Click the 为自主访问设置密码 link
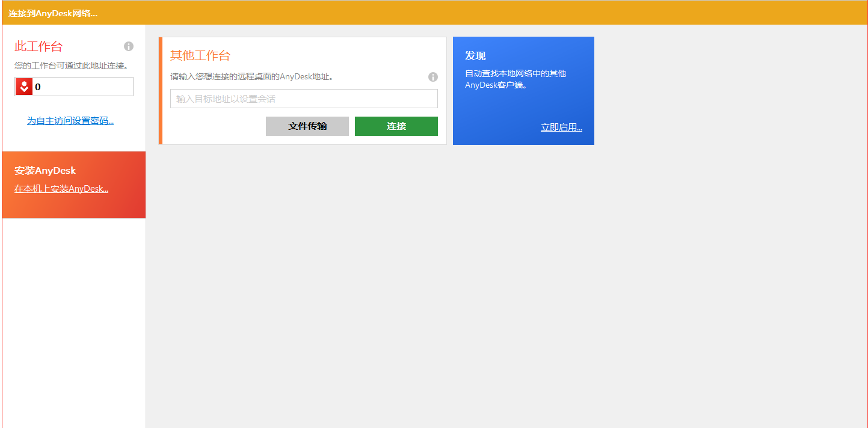Viewport: 868px width, 428px height. (x=70, y=121)
